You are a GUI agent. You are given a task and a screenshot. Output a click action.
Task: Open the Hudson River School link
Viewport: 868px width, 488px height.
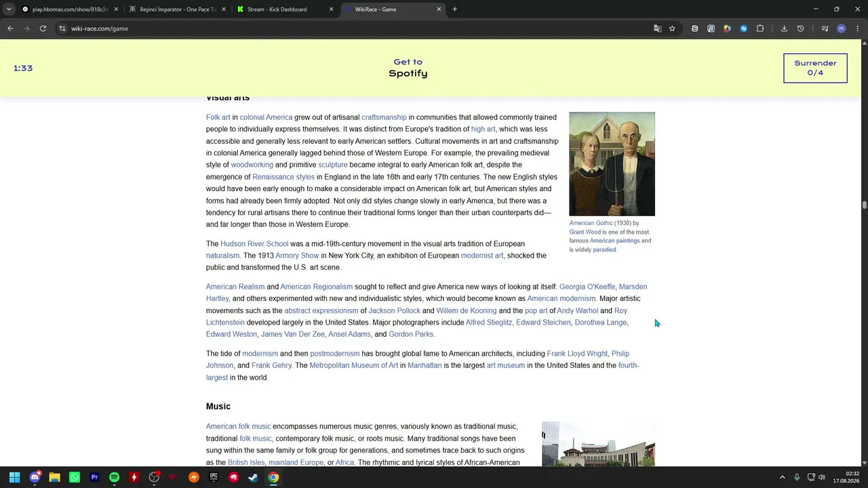pyautogui.click(x=254, y=243)
